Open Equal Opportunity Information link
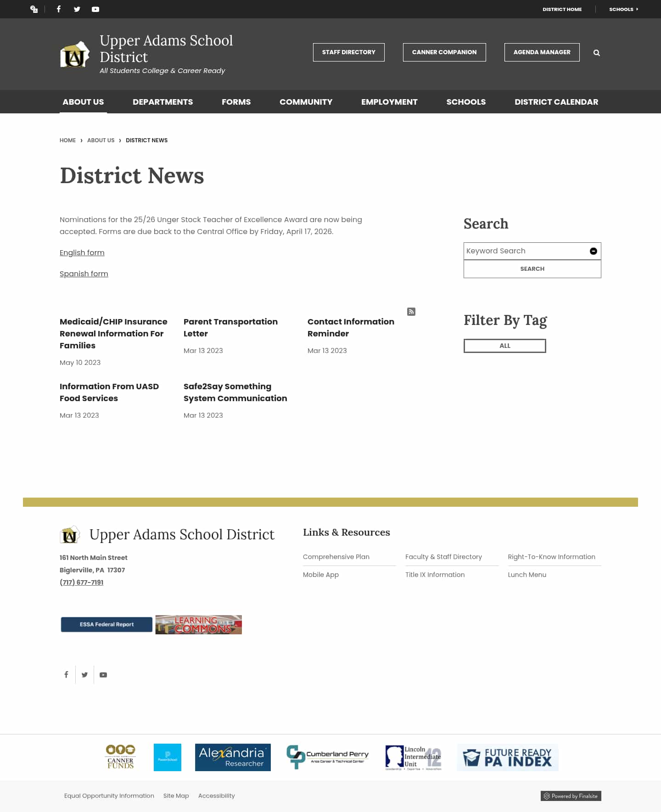 (109, 796)
